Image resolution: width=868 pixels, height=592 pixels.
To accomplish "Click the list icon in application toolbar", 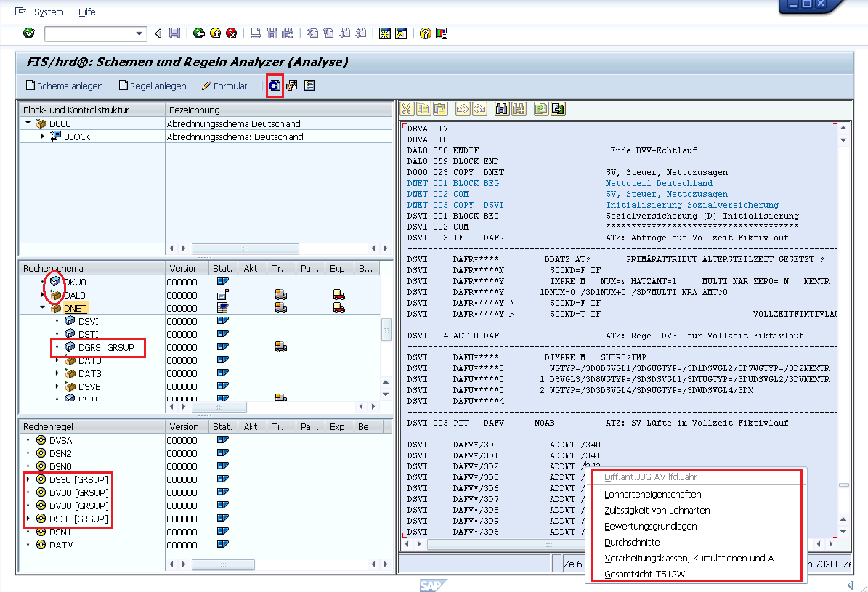I will click(309, 86).
